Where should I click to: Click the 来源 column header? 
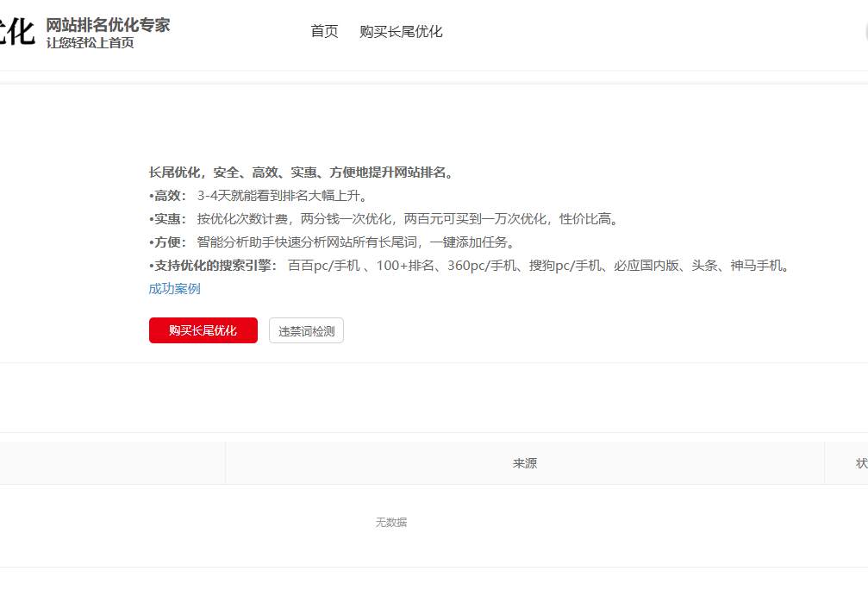click(x=524, y=463)
